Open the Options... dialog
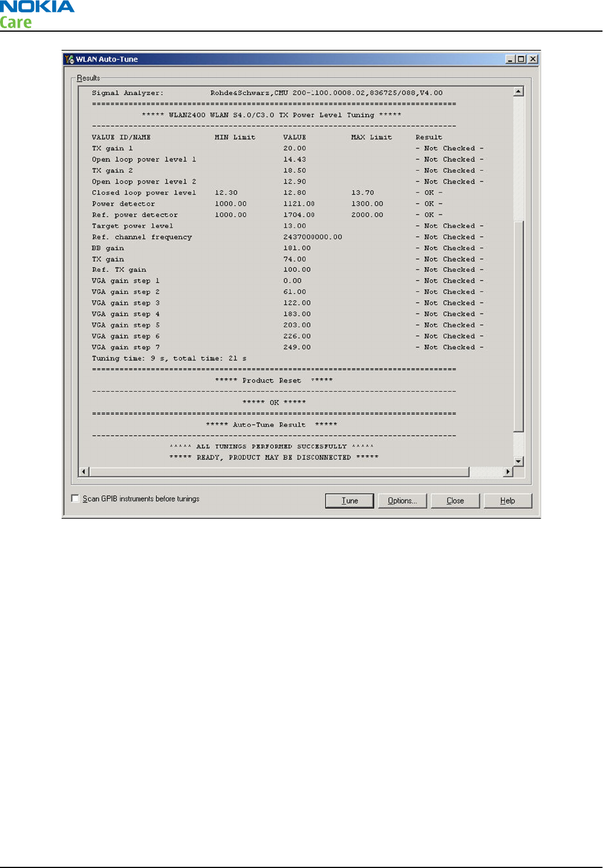Screen dimensions: 603x868 [402, 501]
